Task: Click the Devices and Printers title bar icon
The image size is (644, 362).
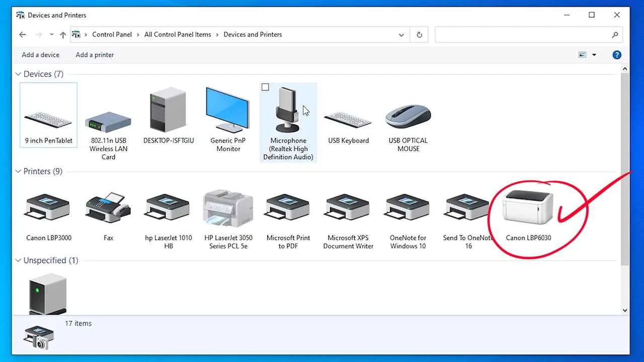Action: click(21, 15)
